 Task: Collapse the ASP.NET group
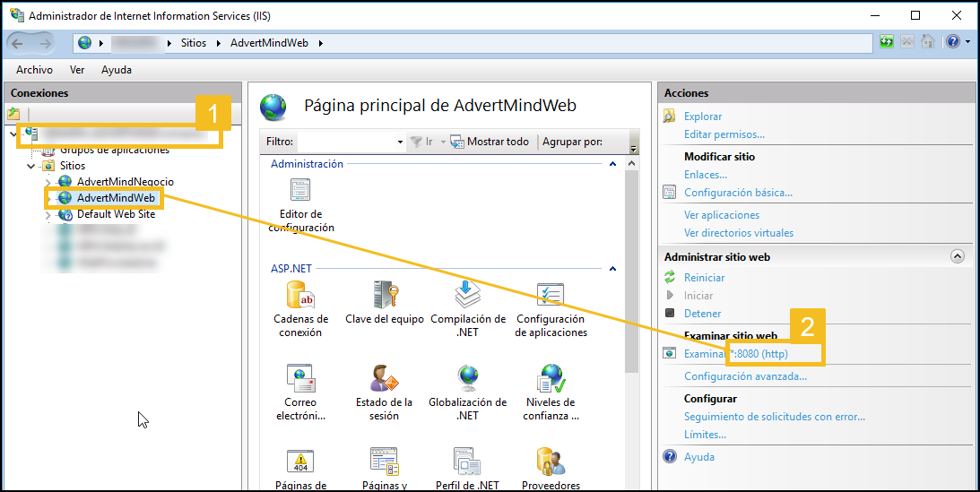click(612, 269)
